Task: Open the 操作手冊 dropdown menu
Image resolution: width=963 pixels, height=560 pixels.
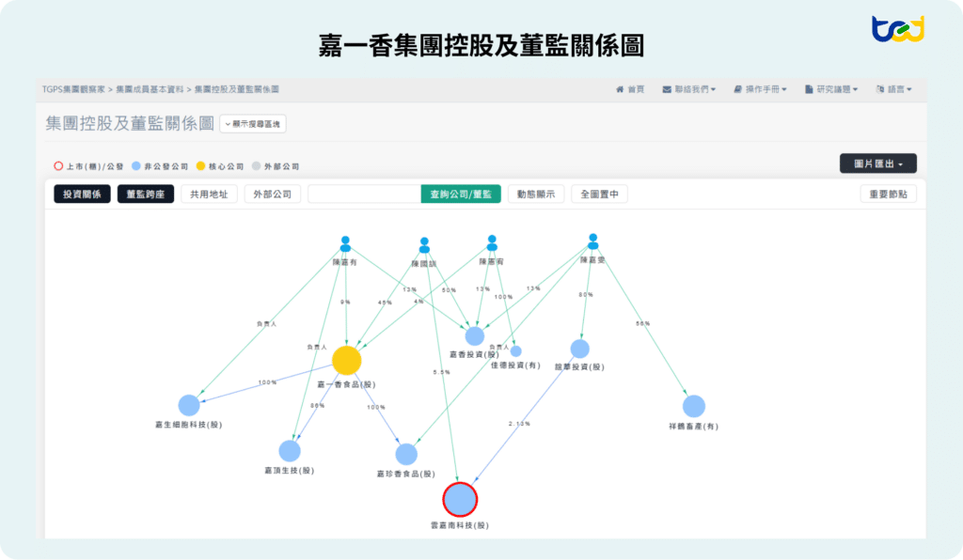Action: 760,89
